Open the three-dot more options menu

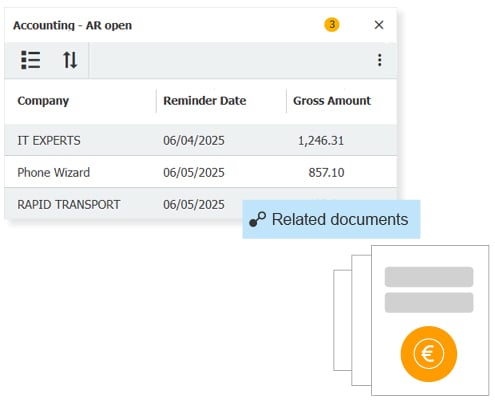pyautogui.click(x=380, y=60)
